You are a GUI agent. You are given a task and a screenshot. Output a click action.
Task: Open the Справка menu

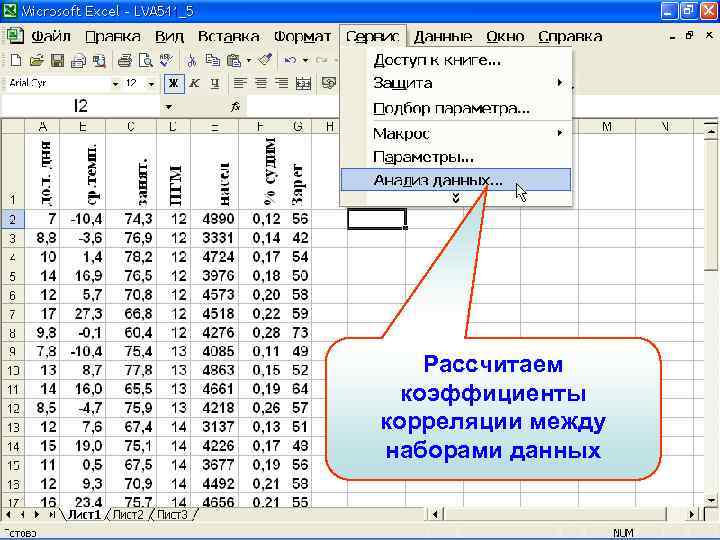point(570,36)
